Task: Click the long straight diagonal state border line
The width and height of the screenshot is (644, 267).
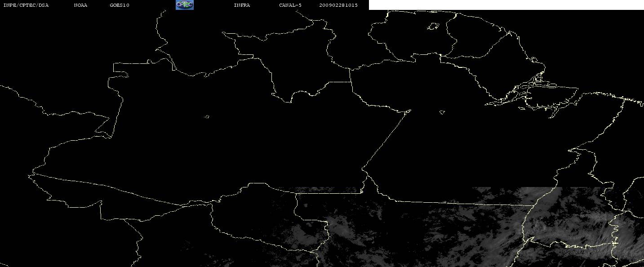Action: pyautogui.click(x=386, y=139)
